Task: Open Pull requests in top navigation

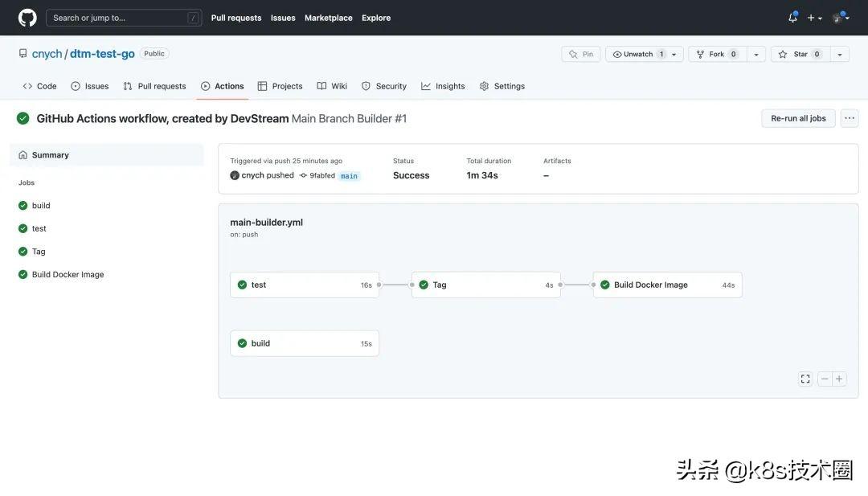Action: (235, 18)
